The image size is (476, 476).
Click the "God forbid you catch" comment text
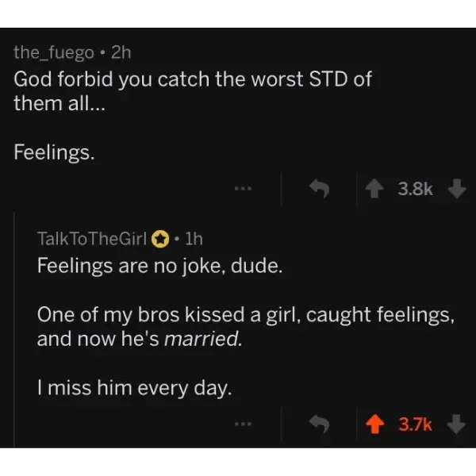(x=192, y=81)
